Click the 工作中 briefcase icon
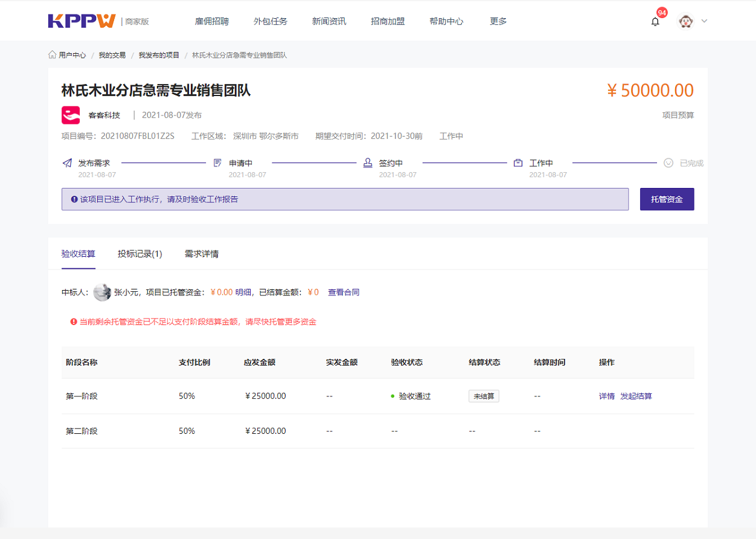This screenshot has width=756, height=539. pyautogui.click(x=518, y=163)
